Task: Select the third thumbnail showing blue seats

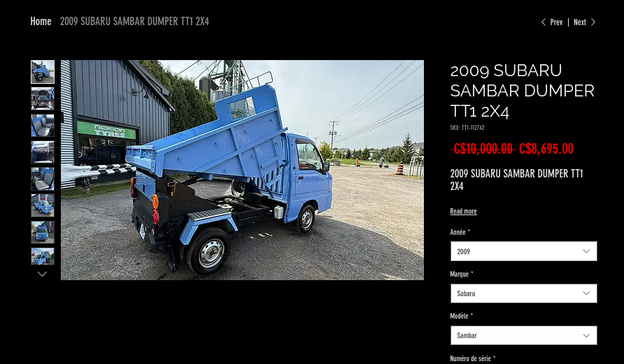Action: point(43,125)
